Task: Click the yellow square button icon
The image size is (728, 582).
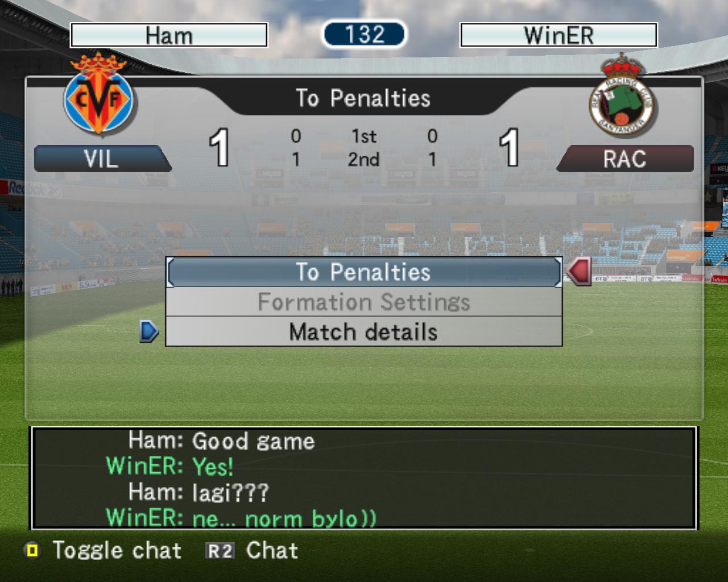Action: click(32, 550)
